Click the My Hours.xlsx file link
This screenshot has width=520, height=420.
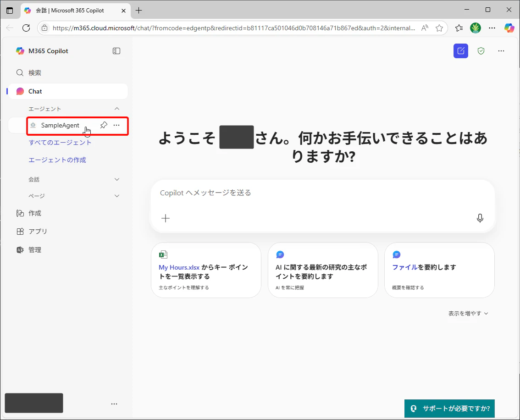pyautogui.click(x=179, y=267)
